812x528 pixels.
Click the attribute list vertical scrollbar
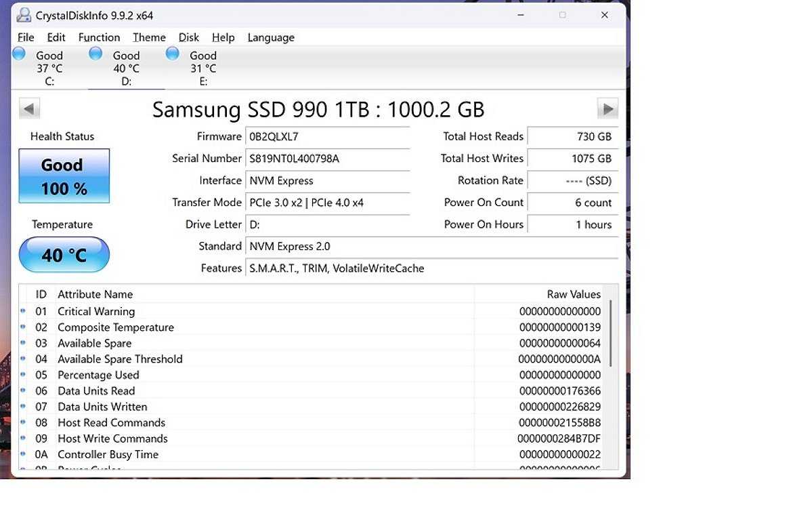coord(611,333)
